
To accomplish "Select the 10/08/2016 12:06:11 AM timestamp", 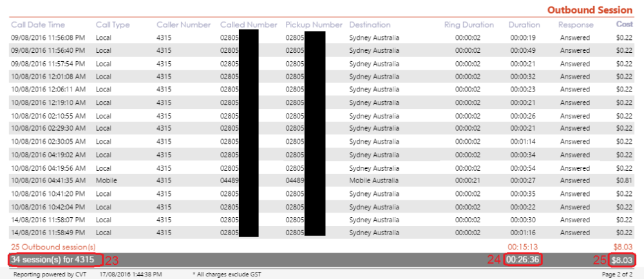I will click(x=48, y=89).
